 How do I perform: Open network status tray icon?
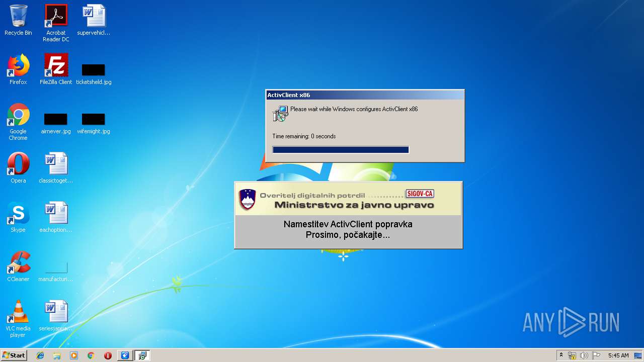click(x=572, y=355)
